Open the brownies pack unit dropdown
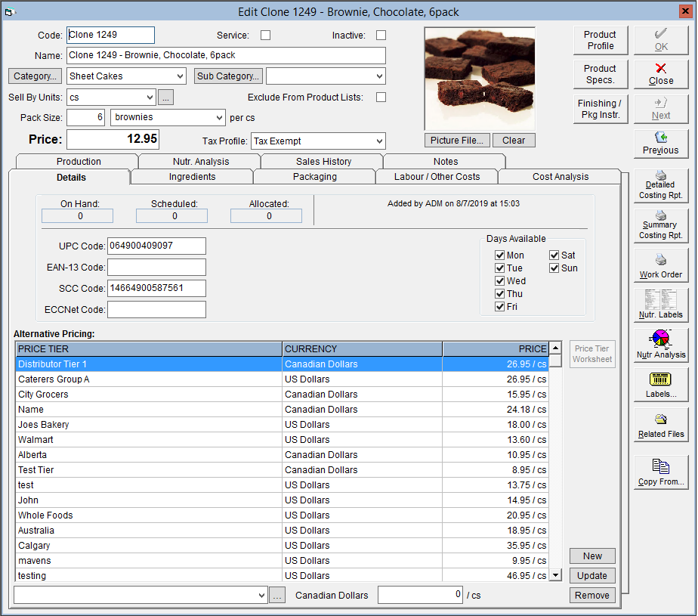This screenshot has height=616, width=698. coord(219,118)
